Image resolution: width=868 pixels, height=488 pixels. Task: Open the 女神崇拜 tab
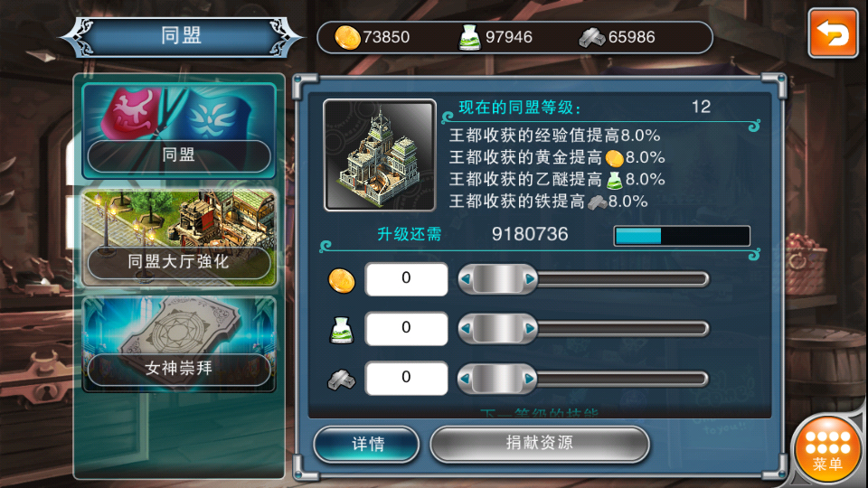179,344
